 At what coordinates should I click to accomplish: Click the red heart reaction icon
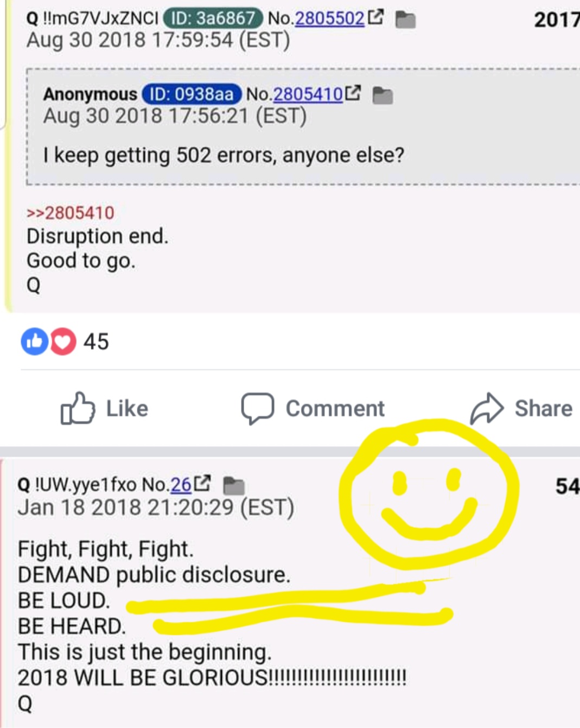pos(63,341)
